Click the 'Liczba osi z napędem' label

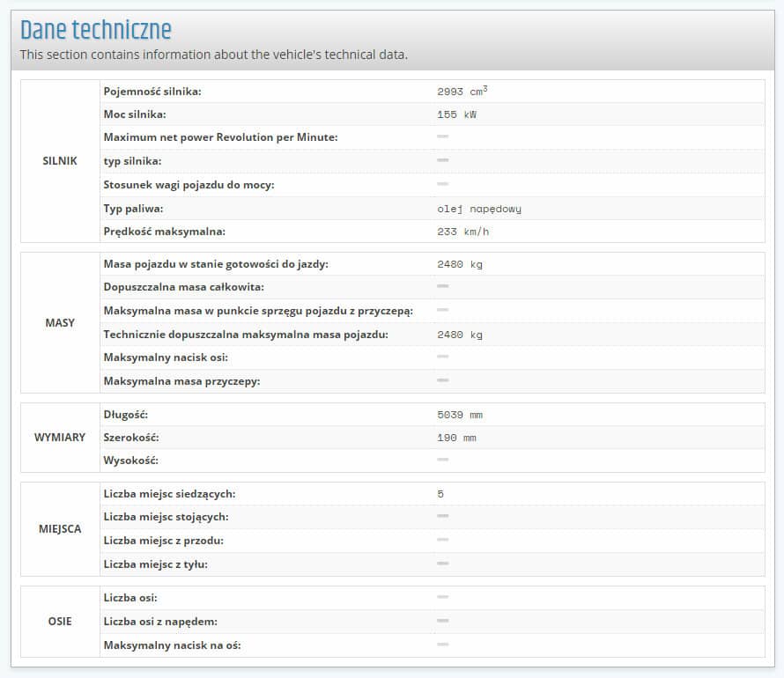point(160,622)
